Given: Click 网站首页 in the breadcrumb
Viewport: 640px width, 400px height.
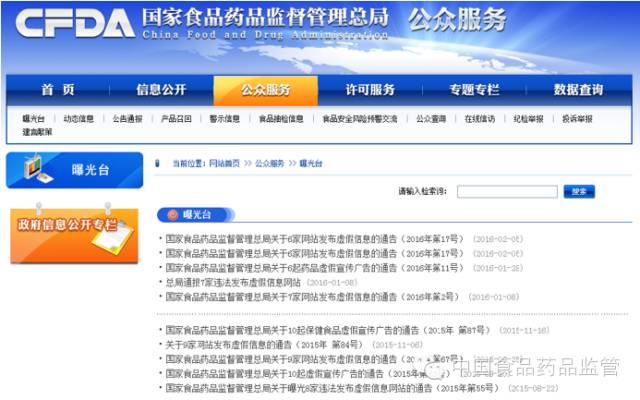Looking at the screenshot, I should click(x=224, y=163).
